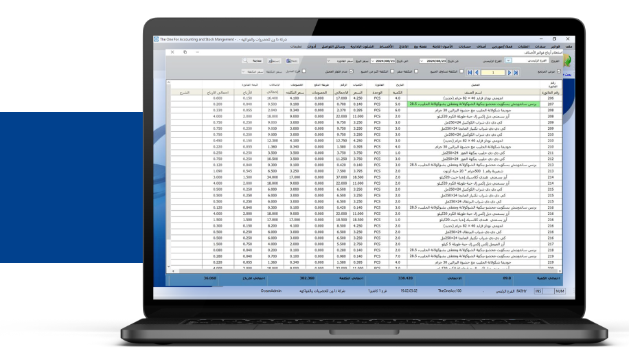
Task: Open the الأصول الثابتة menu
Action: pyautogui.click(x=442, y=47)
